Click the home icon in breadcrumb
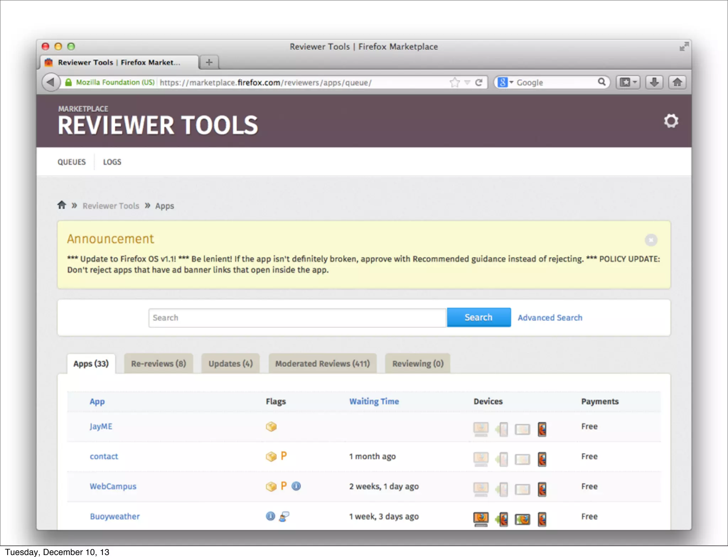Viewport: 728px width, 560px height. 62,205
